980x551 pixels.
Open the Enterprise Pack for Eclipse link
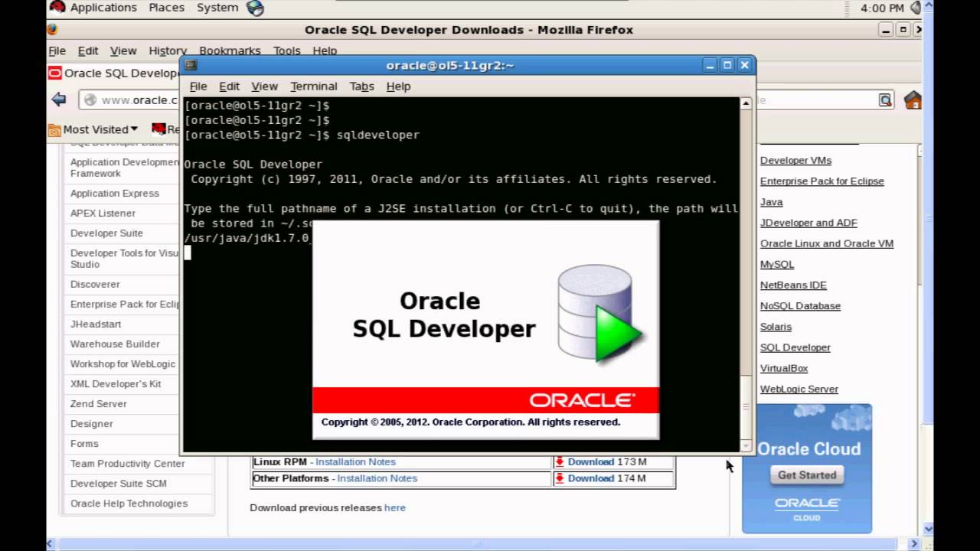tap(822, 181)
